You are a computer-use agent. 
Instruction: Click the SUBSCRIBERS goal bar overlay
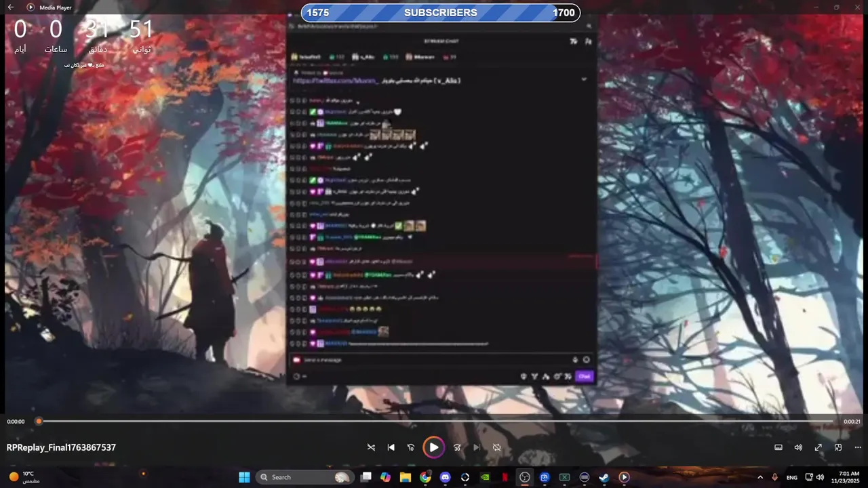click(x=441, y=12)
